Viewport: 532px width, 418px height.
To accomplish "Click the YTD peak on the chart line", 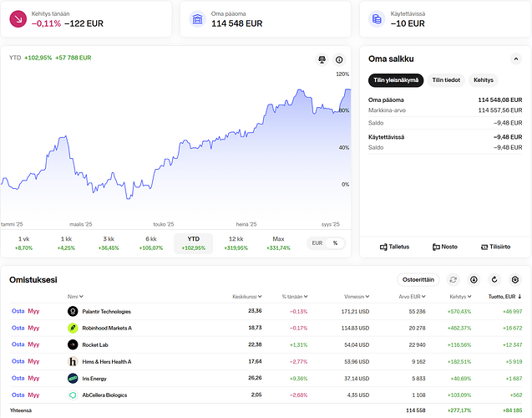I will [347, 89].
